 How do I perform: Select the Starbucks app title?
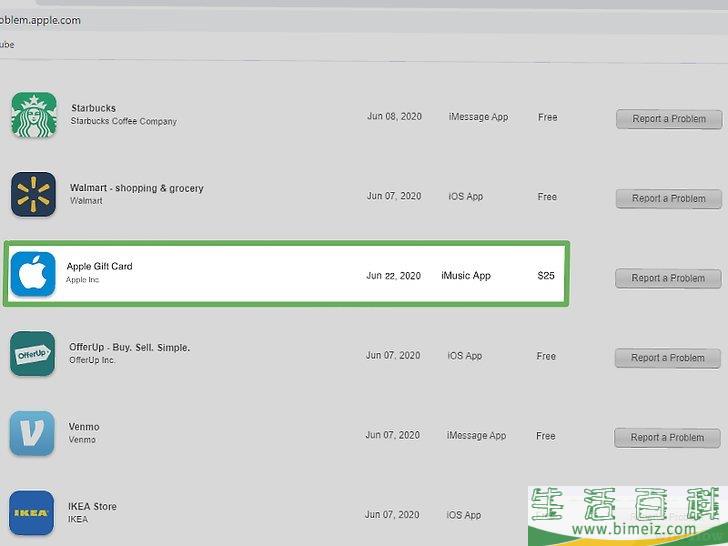(93, 108)
